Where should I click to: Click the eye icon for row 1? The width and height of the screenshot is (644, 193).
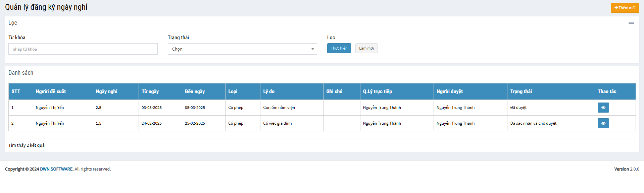[x=603, y=108]
